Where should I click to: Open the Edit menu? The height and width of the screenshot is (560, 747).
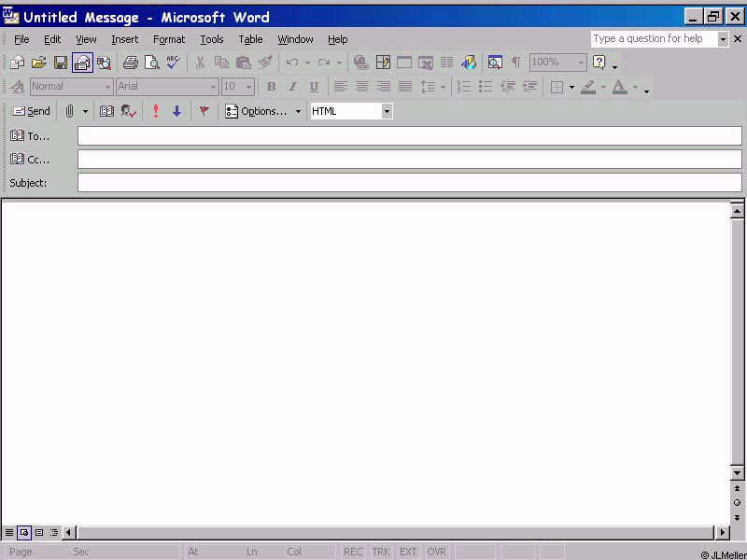click(x=52, y=39)
